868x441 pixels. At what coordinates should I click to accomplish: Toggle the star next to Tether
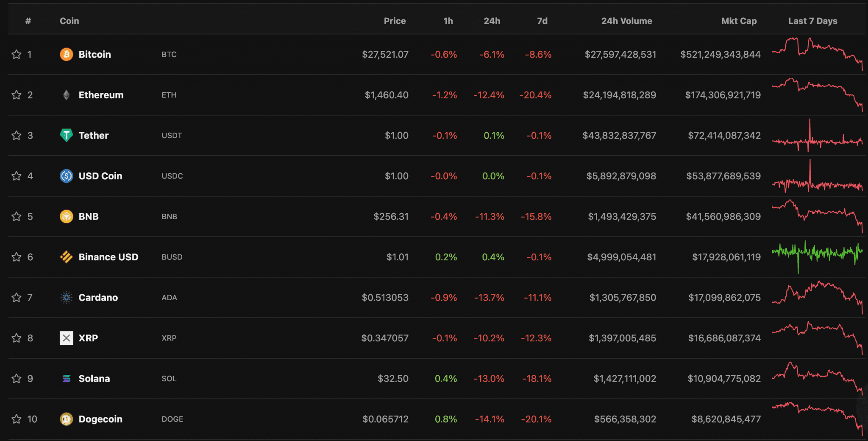[17, 135]
